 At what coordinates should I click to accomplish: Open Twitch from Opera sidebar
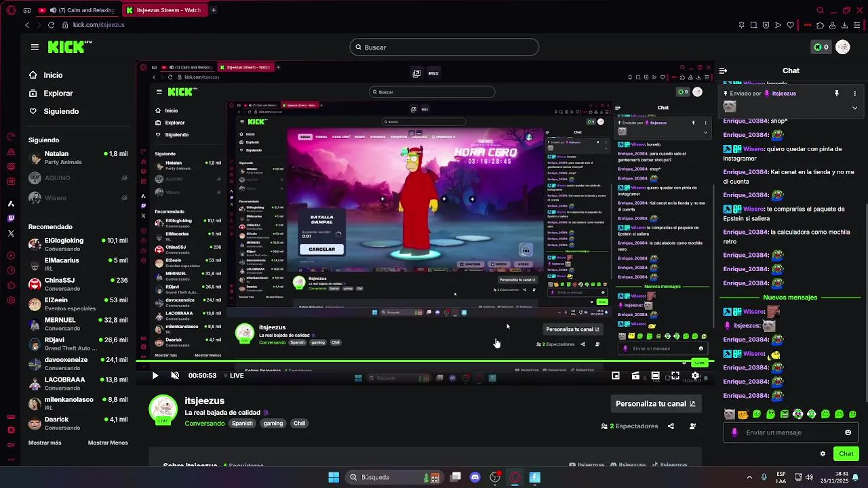(11, 218)
